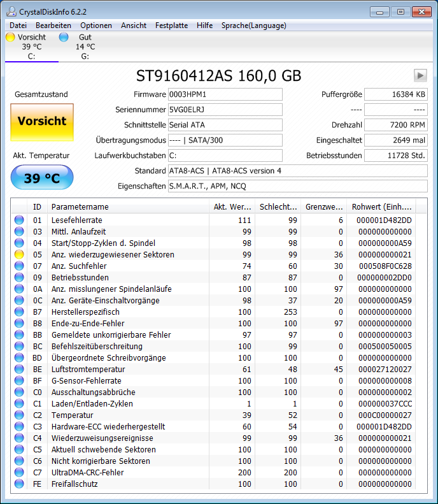Click status orb for Freifallschutz
438x504 pixels.
[x=19, y=484]
